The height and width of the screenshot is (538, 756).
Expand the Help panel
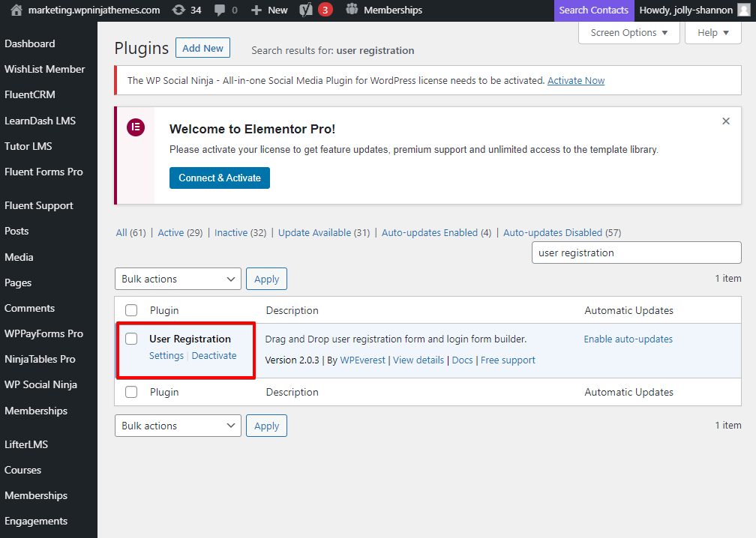coord(712,33)
